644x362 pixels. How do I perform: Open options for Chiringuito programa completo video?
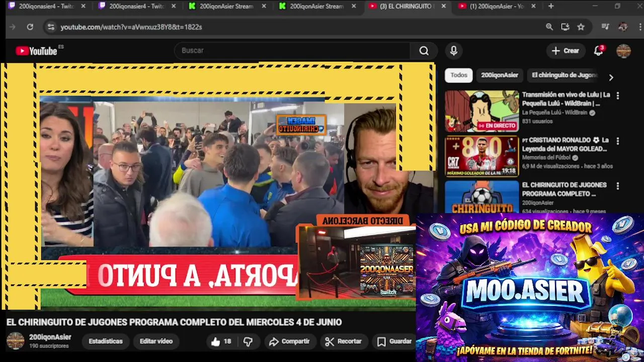click(x=618, y=186)
